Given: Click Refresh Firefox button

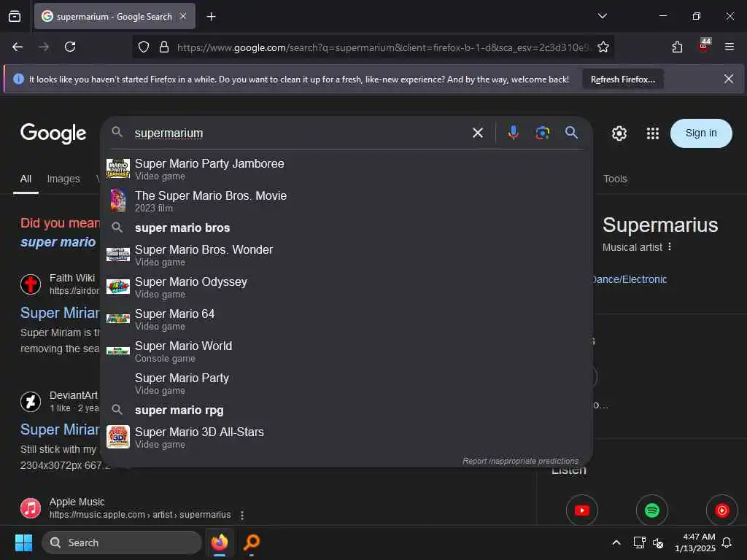Looking at the screenshot, I should tap(623, 79).
